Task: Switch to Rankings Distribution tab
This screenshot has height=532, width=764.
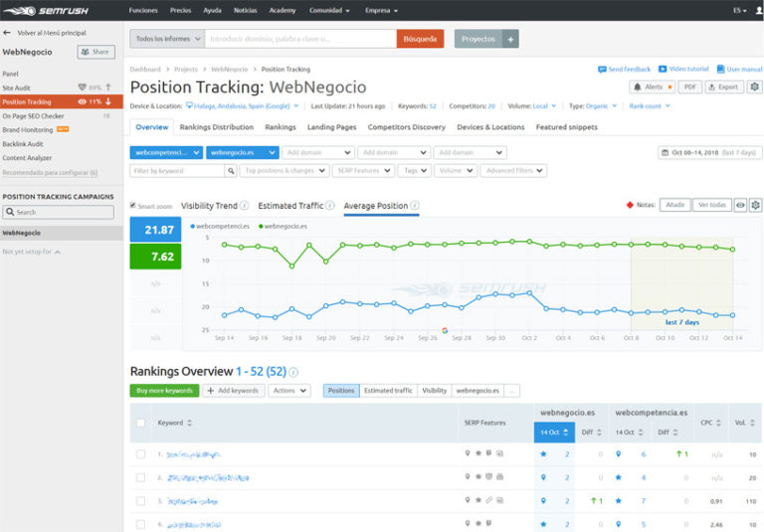Action: [216, 127]
